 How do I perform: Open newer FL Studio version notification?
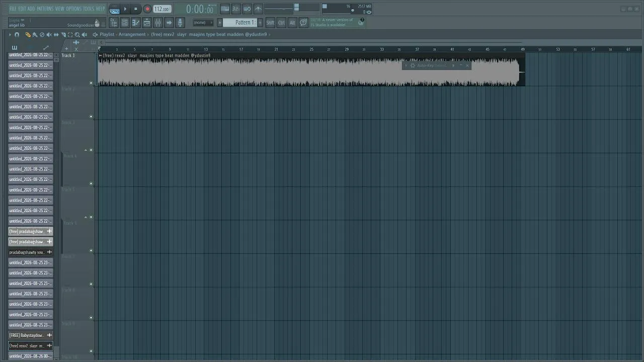click(337, 22)
